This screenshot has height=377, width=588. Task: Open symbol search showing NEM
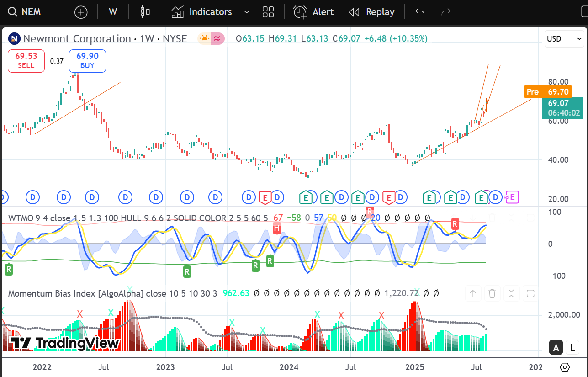point(25,12)
